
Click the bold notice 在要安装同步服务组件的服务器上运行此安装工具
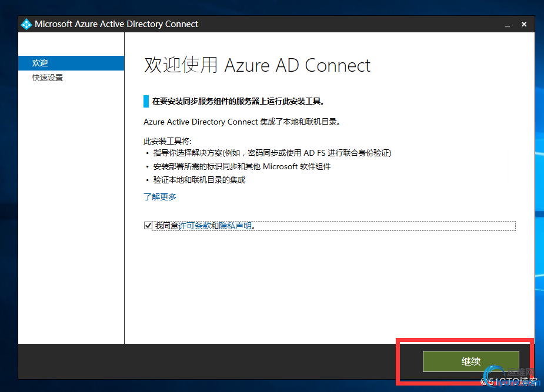[238, 101]
